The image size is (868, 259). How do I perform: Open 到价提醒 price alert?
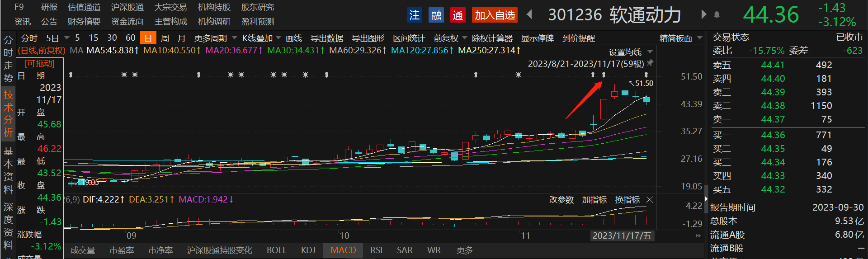(579, 38)
